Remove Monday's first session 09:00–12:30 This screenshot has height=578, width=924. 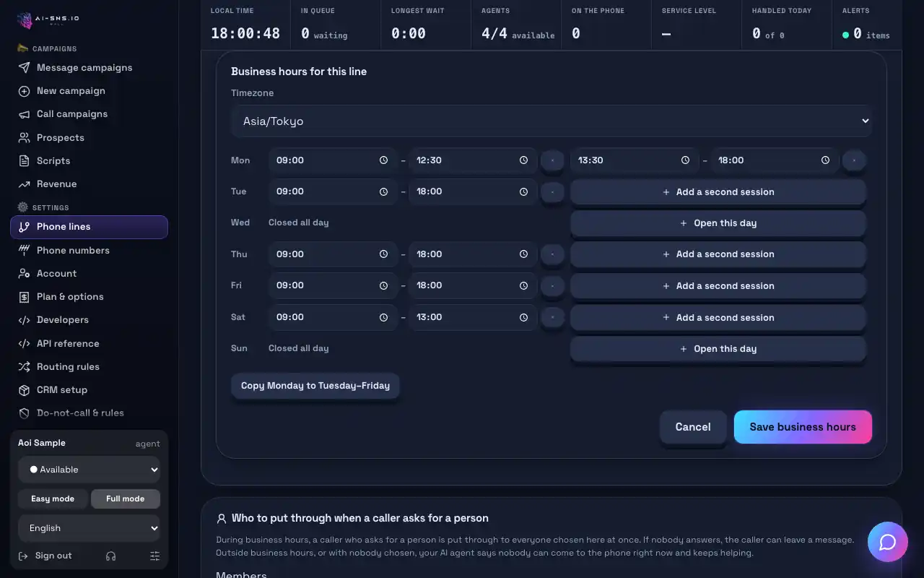(x=552, y=160)
